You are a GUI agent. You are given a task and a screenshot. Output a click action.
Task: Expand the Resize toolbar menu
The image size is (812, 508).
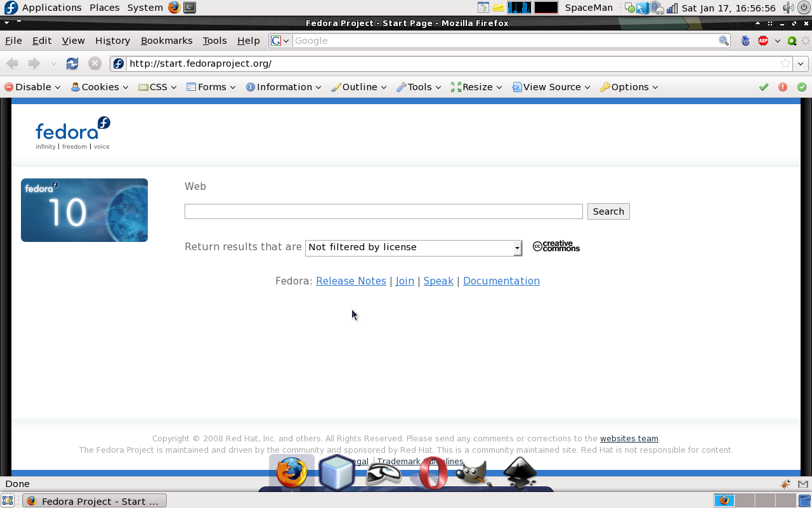pos(476,87)
